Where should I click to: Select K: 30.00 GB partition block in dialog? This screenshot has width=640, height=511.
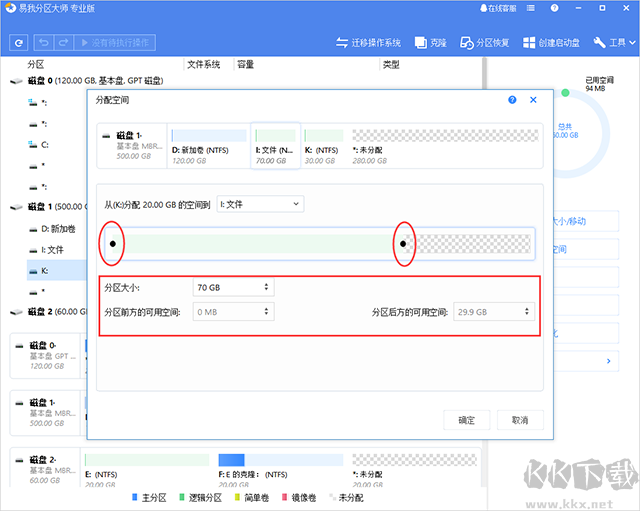(x=324, y=146)
